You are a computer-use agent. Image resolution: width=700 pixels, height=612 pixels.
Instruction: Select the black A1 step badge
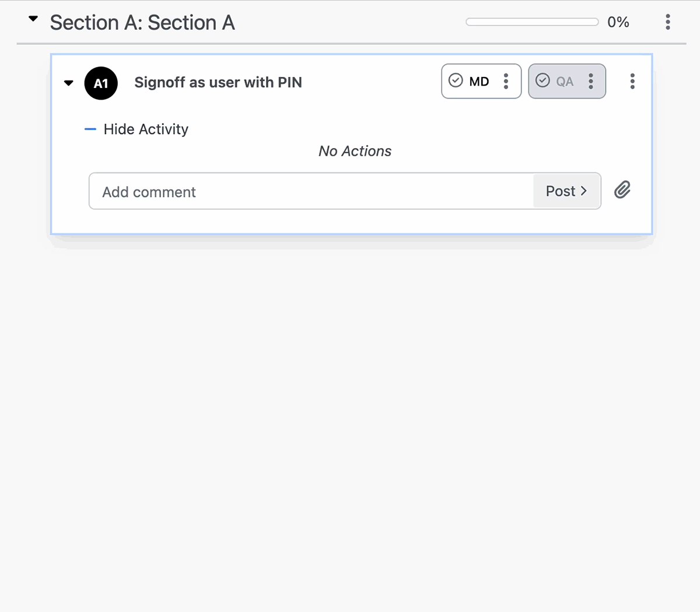pyautogui.click(x=101, y=83)
